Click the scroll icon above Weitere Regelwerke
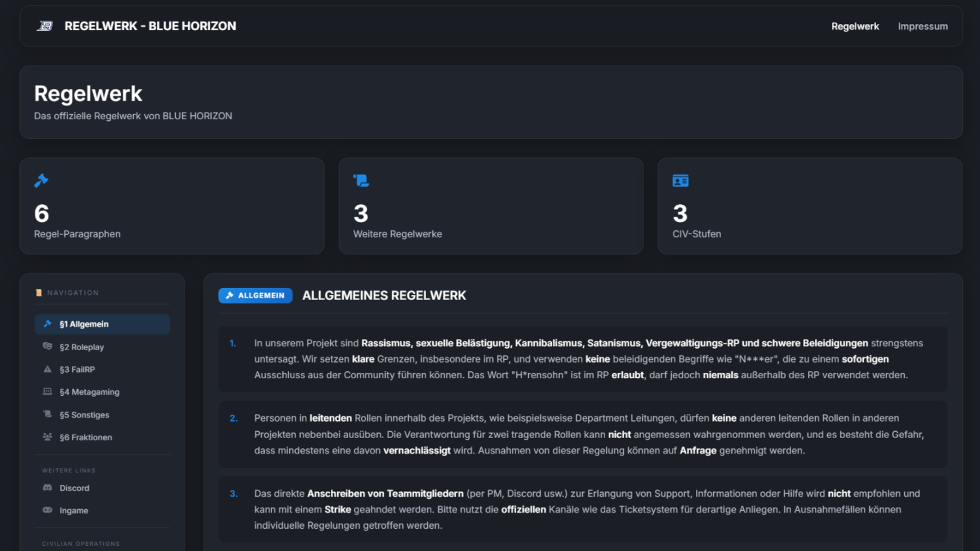The height and width of the screenshot is (551, 980). click(361, 181)
